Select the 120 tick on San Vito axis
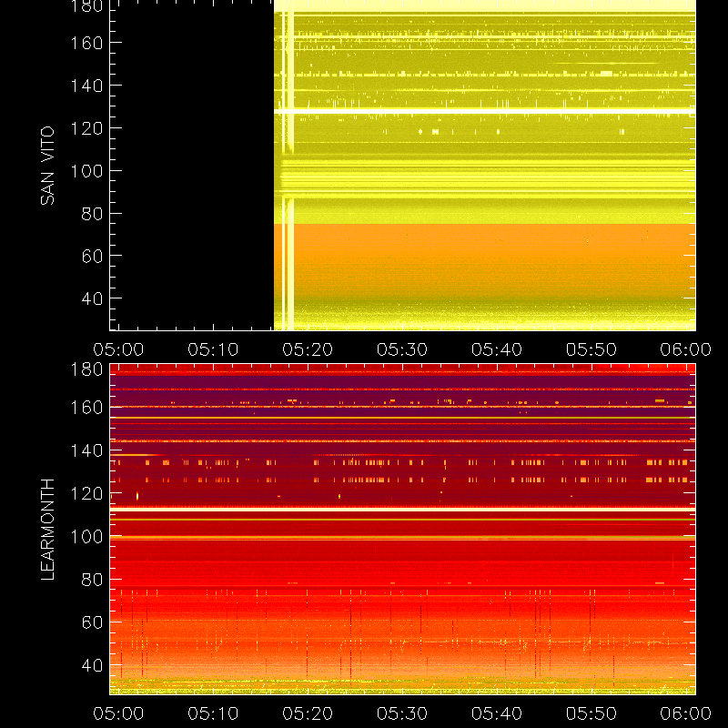This screenshot has width=728, height=728. [86, 128]
